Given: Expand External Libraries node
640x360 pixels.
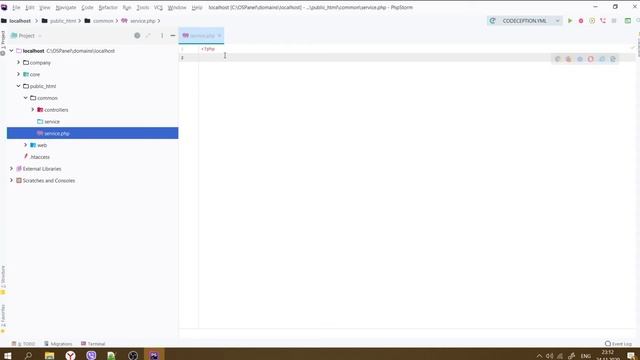Looking at the screenshot, I should (x=11, y=169).
